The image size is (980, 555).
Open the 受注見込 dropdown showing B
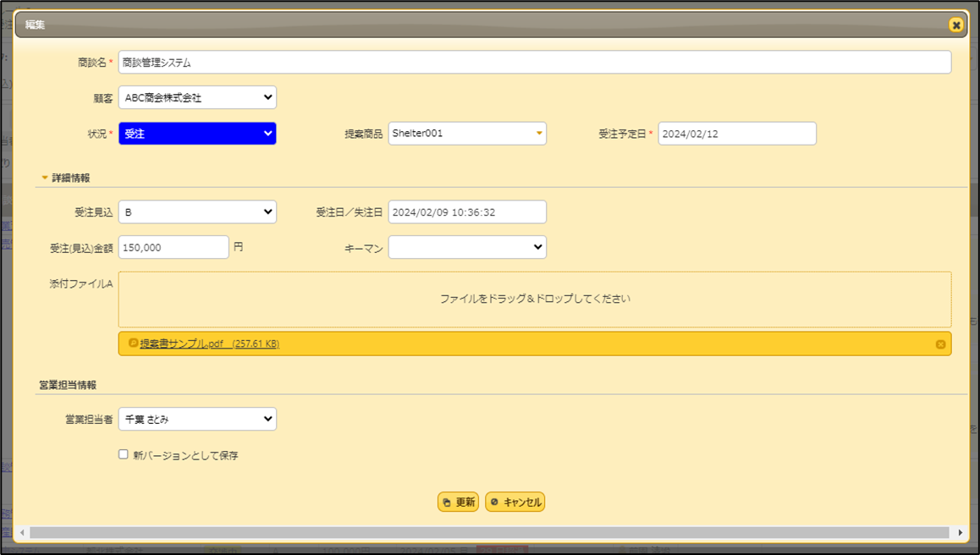click(x=197, y=212)
